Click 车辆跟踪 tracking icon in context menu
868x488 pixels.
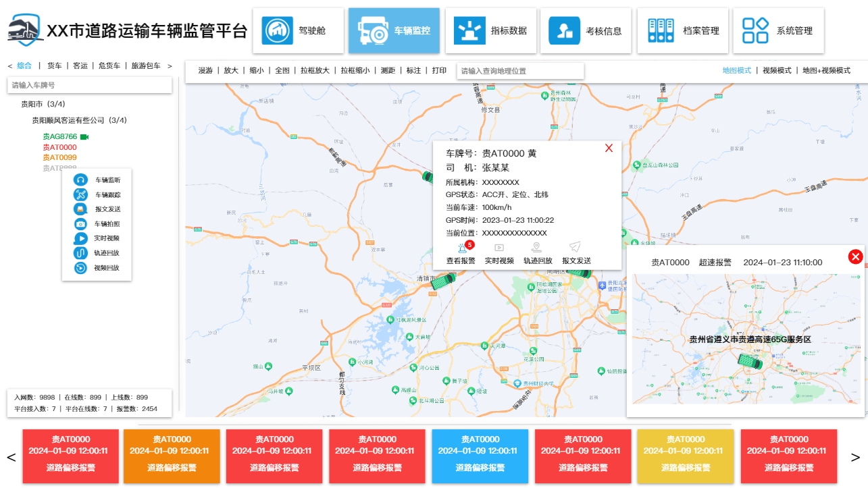(80, 194)
